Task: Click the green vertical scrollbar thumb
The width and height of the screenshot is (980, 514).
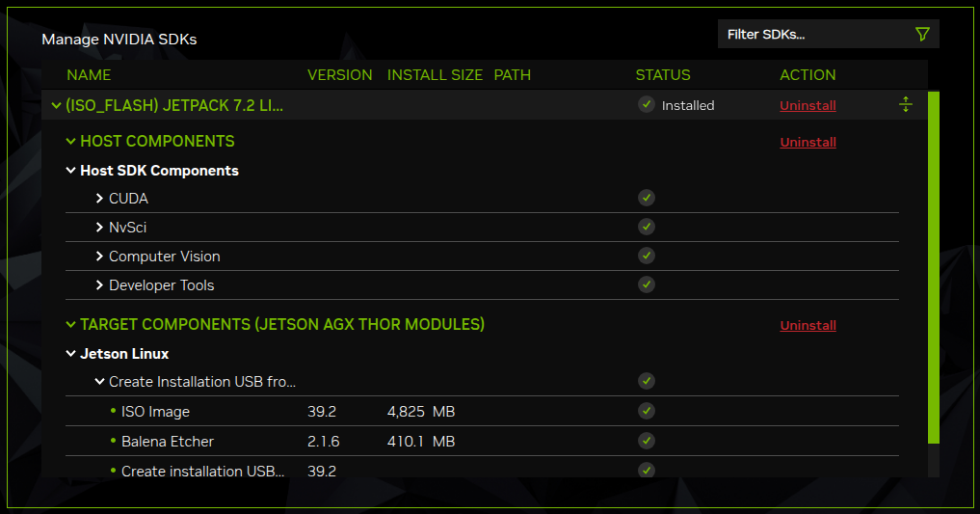Action: point(934,268)
